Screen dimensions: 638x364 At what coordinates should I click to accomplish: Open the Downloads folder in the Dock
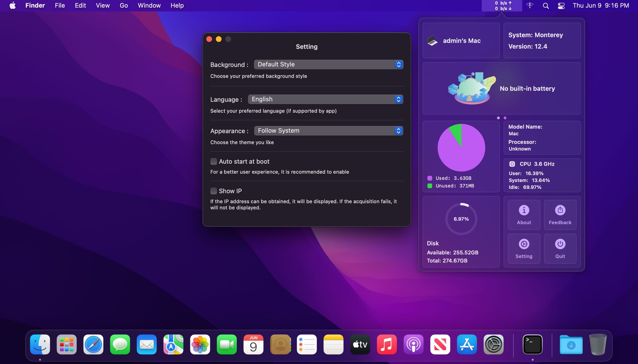[571, 345]
